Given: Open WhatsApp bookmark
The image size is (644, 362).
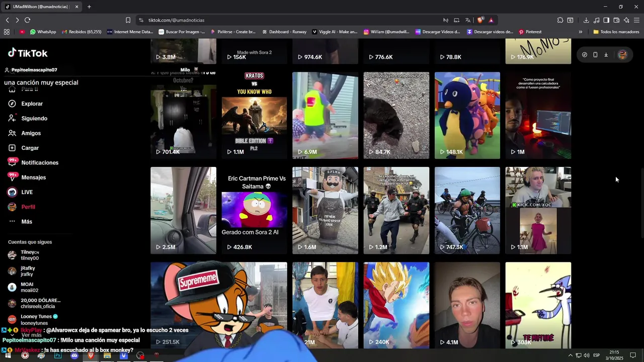Looking at the screenshot, I should (43, 32).
